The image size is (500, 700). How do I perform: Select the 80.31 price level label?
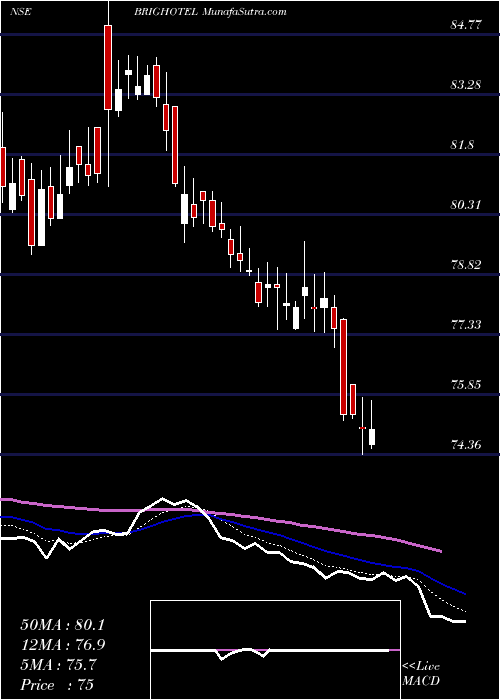(x=466, y=205)
